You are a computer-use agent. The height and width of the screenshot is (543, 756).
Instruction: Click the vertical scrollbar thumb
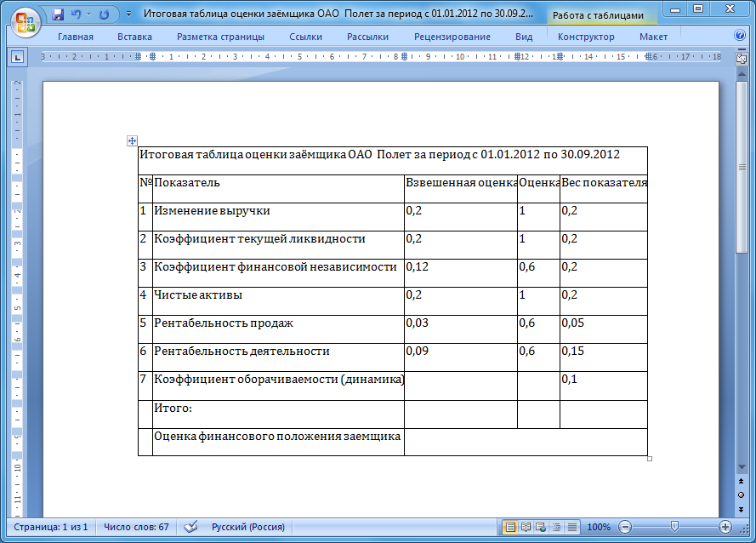coord(742,168)
